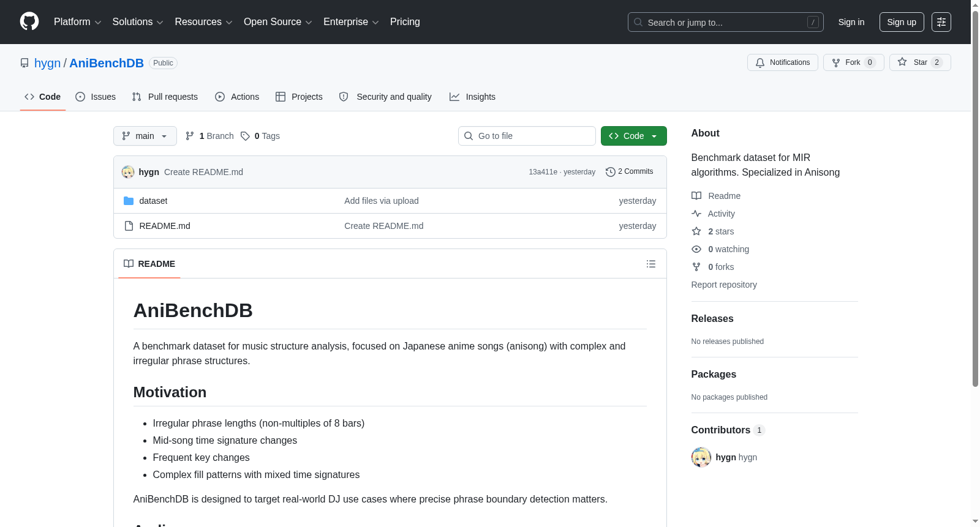Switch to the Projects tab
Screen dimensions: 980x527
(299, 97)
